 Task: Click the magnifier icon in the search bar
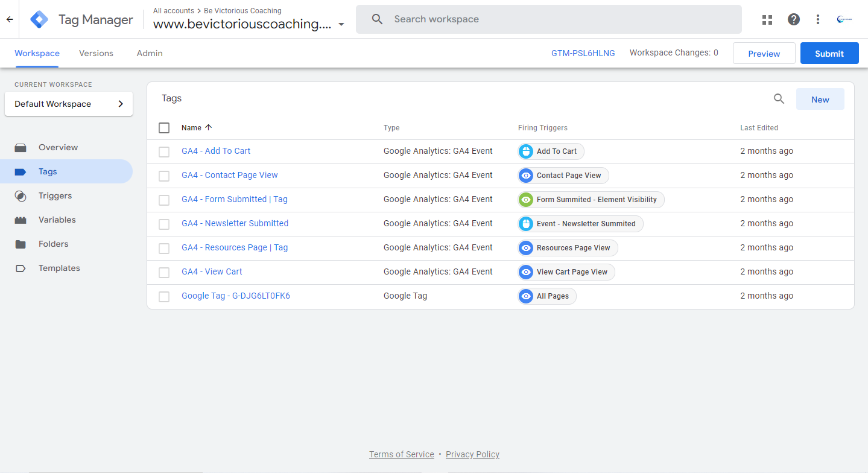(378, 19)
